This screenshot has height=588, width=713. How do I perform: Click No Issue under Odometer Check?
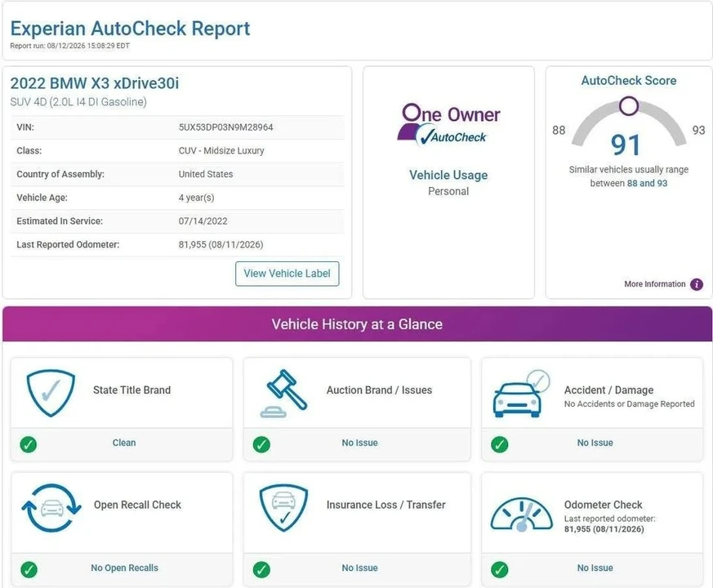[x=595, y=568]
